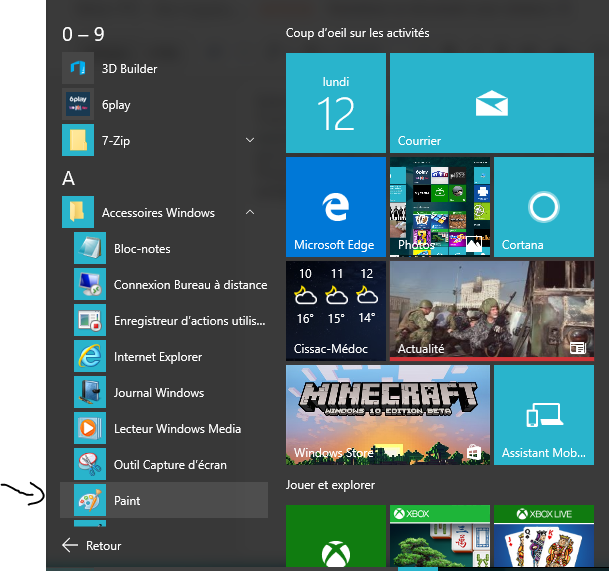Select the Lecteur Windows Media text
The image size is (609, 571).
(177, 429)
